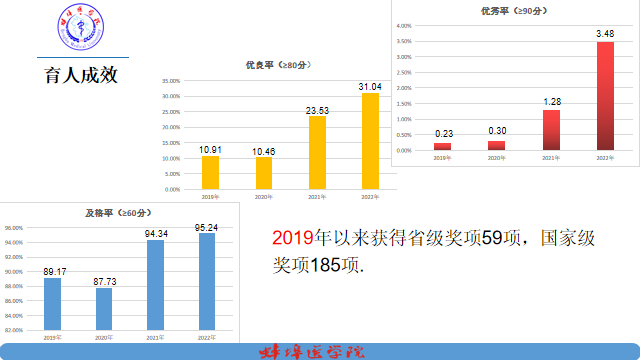Screen dimensions: 640x360
Task: Click the blue 87.73 bar for 2020
Action: tap(104, 309)
